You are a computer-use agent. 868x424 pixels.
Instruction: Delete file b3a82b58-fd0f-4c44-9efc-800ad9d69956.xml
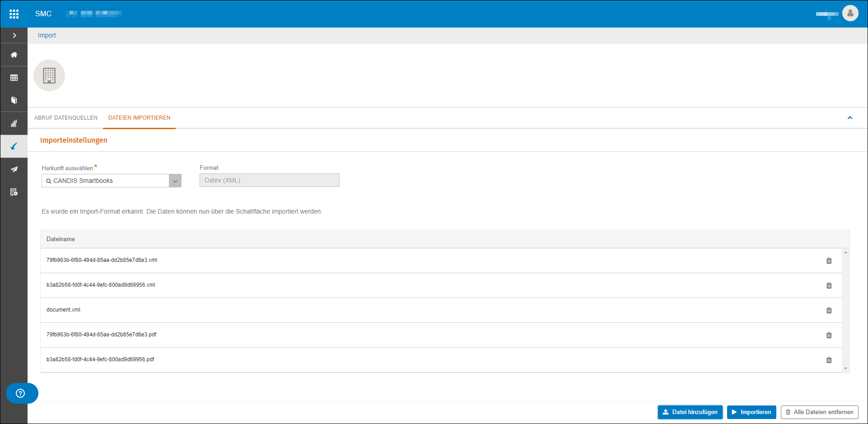coord(829,285)
